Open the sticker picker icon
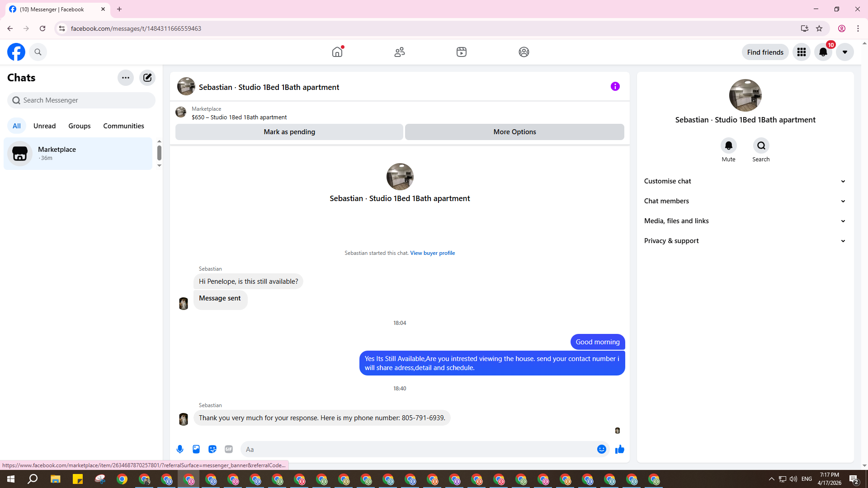 [x=212, y=449]
